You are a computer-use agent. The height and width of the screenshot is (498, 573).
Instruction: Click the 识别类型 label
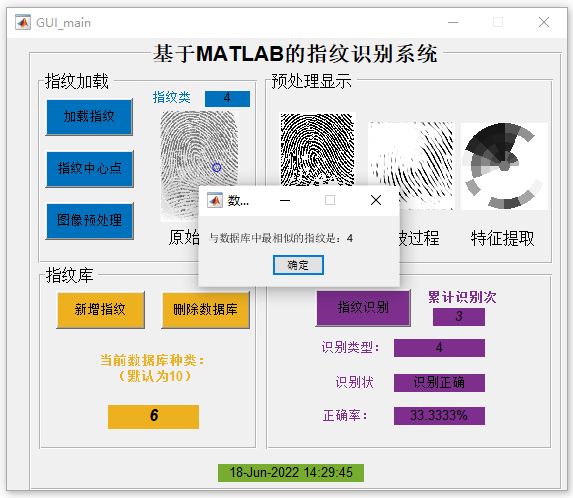click(x=350, y=347)
